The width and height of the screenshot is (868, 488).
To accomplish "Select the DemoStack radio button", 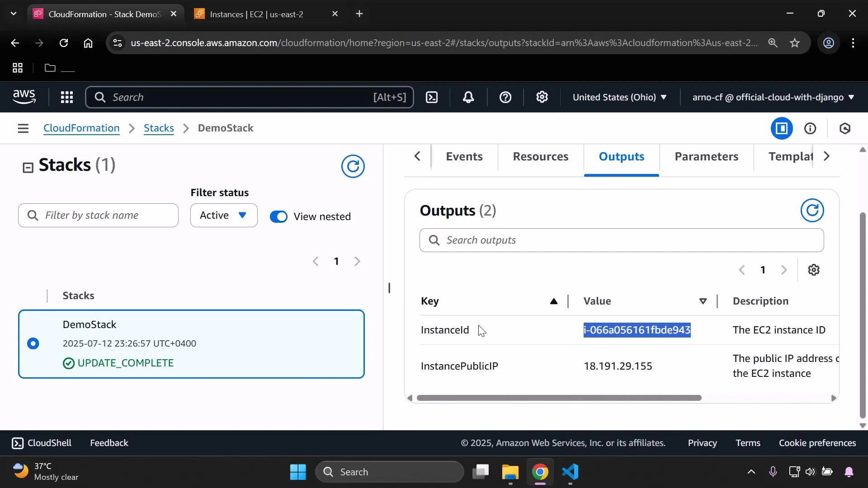I will click(x=33, y=343).
